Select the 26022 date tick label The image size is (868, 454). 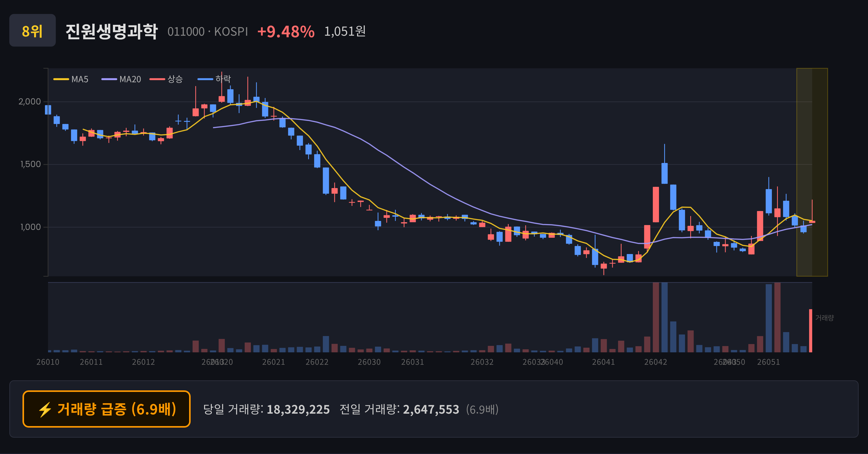point(317,362)
